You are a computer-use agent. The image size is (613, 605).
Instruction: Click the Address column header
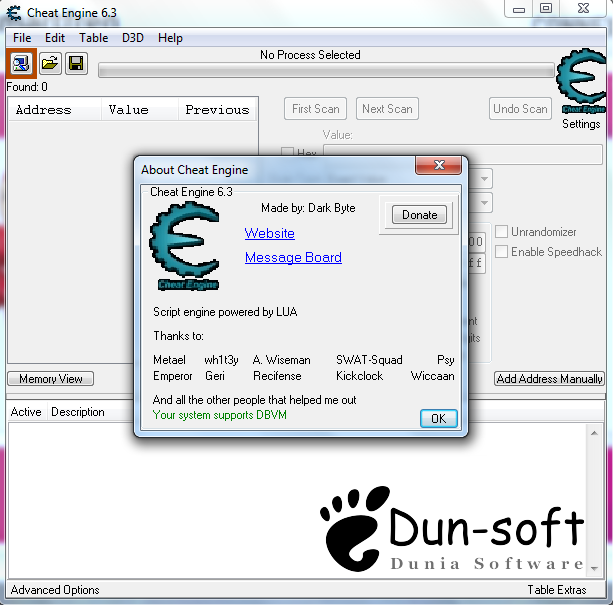tap(54, 109)
